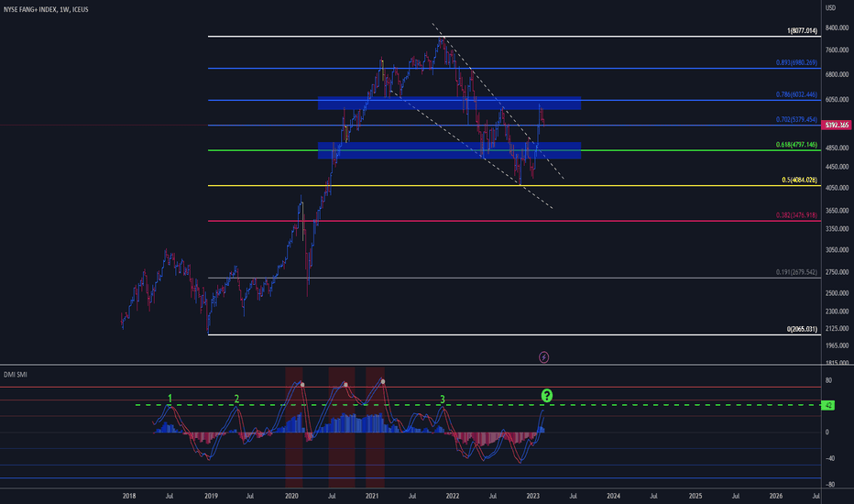Click the 6800.000 price axis value
Screen dimensions: 854x504
838,74
